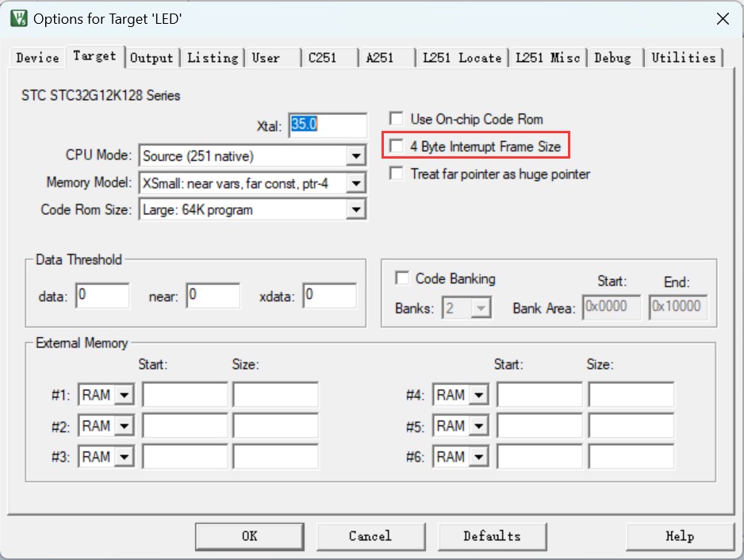Open the Memory Model dropdown

click(x=356, y=183)
